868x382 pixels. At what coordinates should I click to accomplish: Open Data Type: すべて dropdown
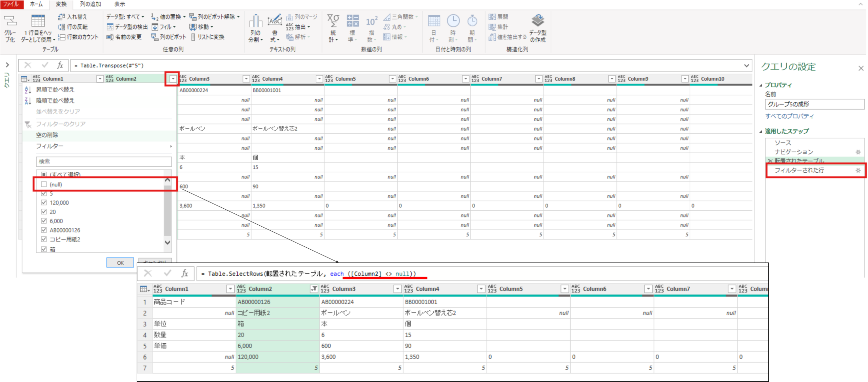click(125, 17)
